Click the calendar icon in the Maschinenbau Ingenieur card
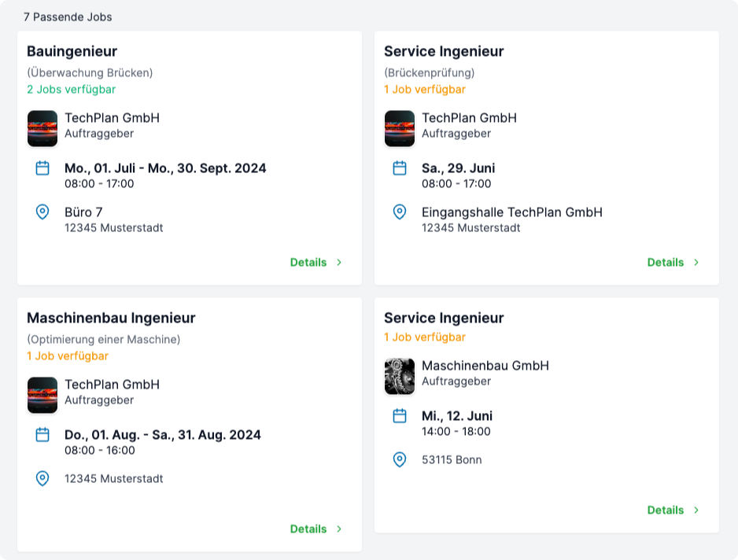 42,435
